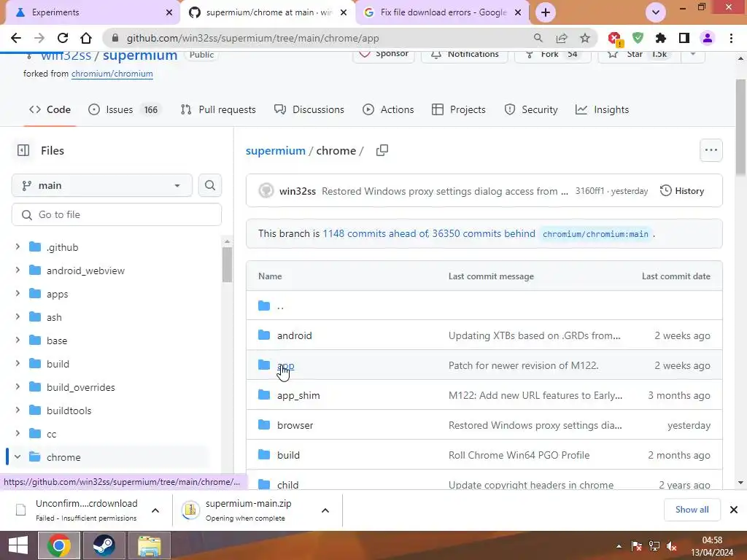Screen dimensions: 747x560
Task: Go to parent directory row
Action: (x=484, y=306)
